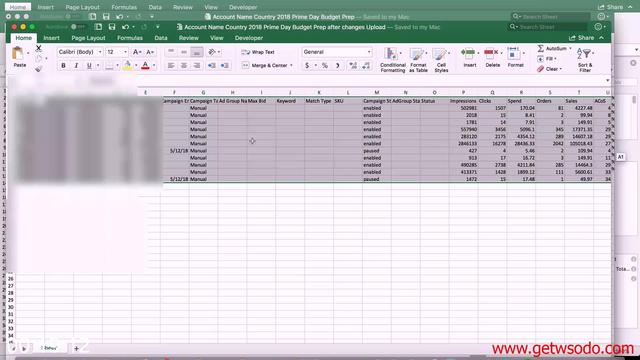640x360 pixels.
Task: Align text right
Action: coord(197,66)
